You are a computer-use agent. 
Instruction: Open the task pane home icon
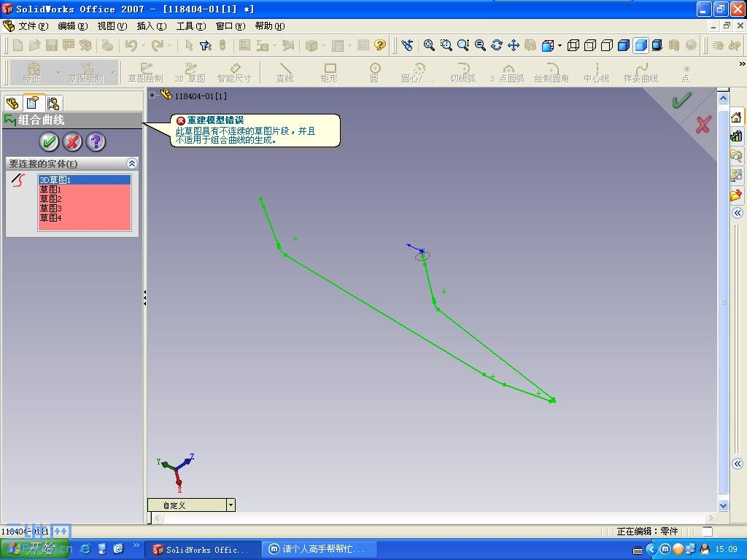(736, 117)
